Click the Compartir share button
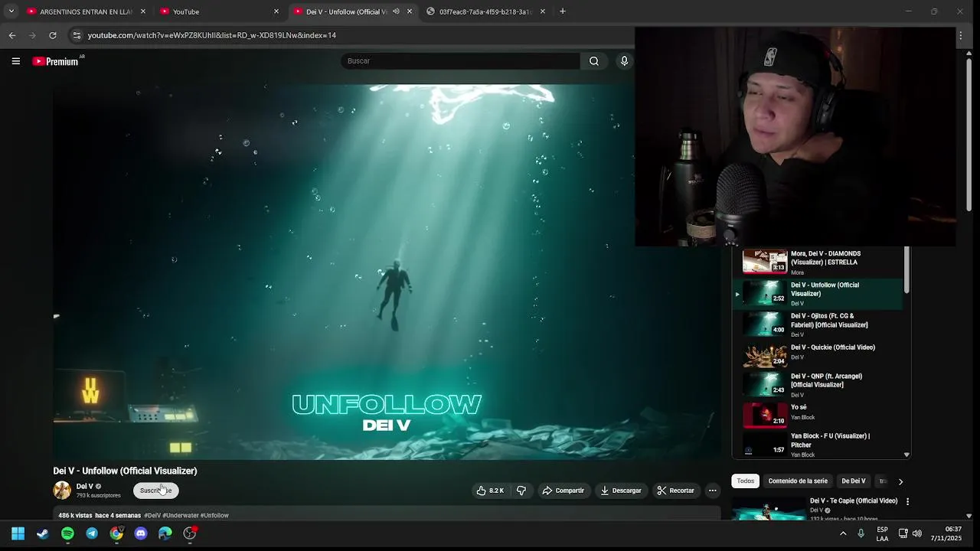Screen dimensions: 980x551 coord(563,491)
